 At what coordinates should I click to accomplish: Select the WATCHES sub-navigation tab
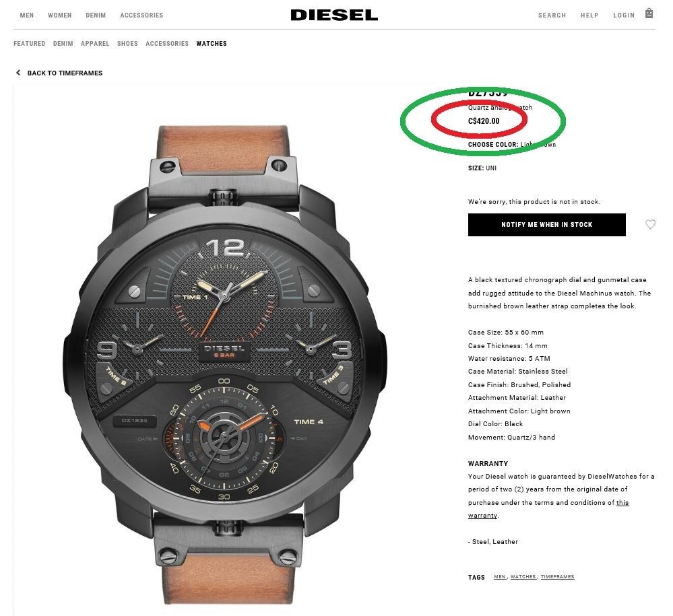[212, 43]
